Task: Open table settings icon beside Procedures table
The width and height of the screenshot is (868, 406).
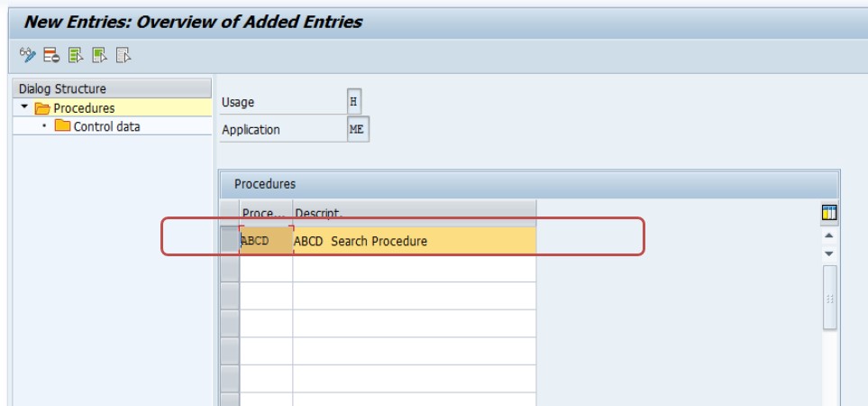Action: click(x=829, y=213)
